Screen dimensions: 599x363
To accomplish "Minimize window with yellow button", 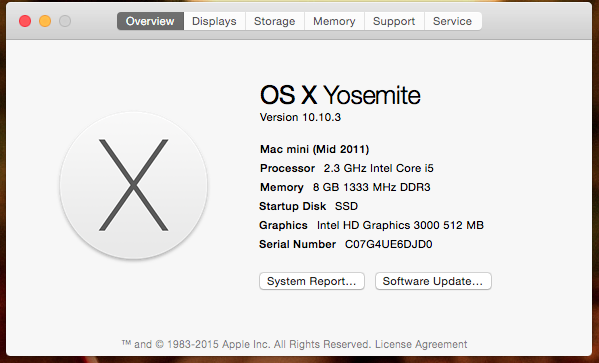I will pyautogui.click(x=45, y=21).
